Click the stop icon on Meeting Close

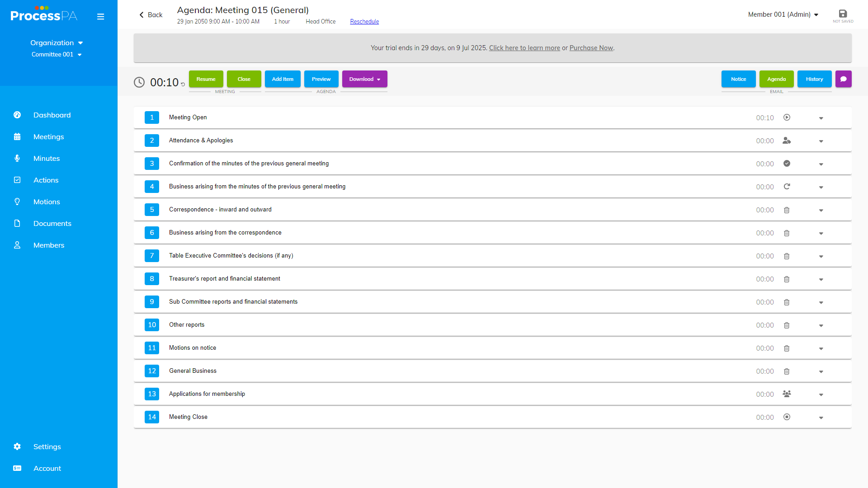point(787,417)
